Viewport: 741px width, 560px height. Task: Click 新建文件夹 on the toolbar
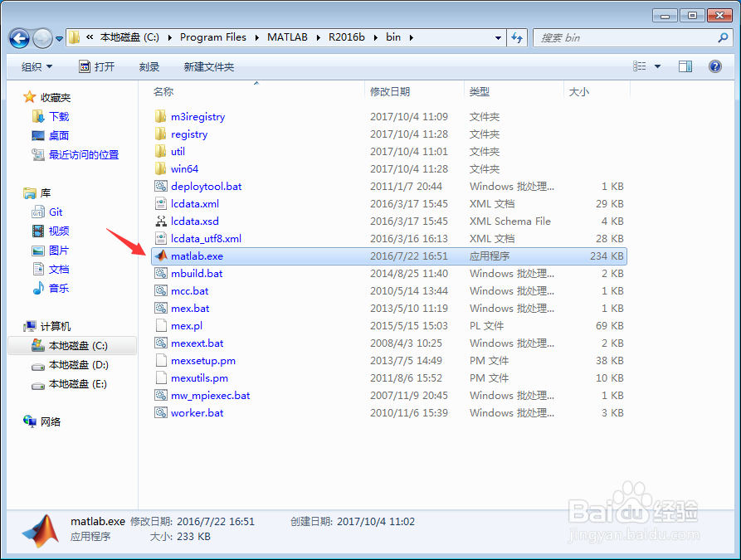click(x=209, y=66)
